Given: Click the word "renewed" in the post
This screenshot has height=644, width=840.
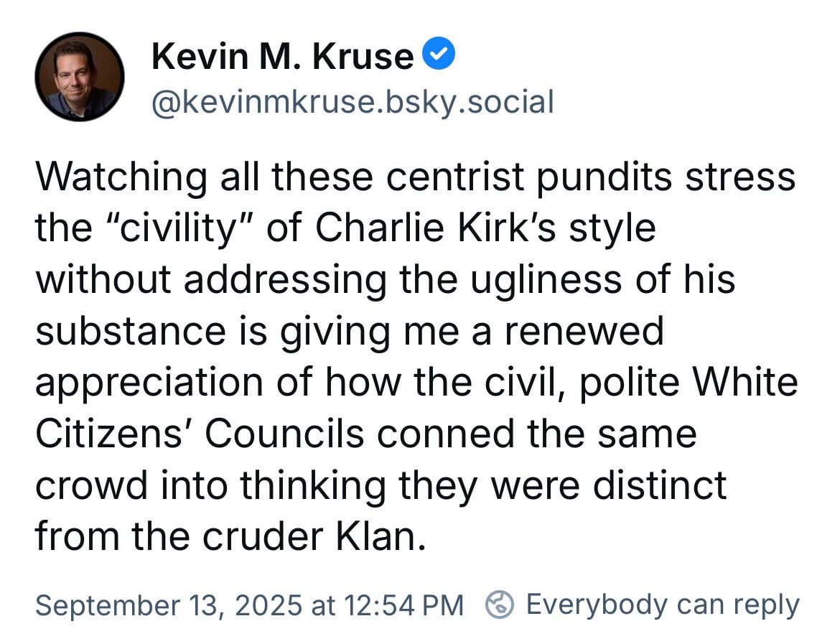Looking at the screenshot, I should [x=584, y=331].
